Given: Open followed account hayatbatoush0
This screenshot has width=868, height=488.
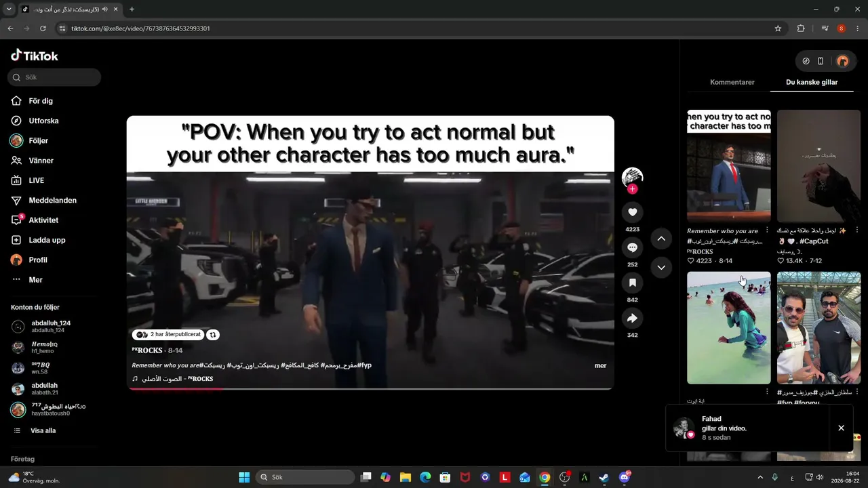Looking at the screenshot, I should click(x=49, y=409).
